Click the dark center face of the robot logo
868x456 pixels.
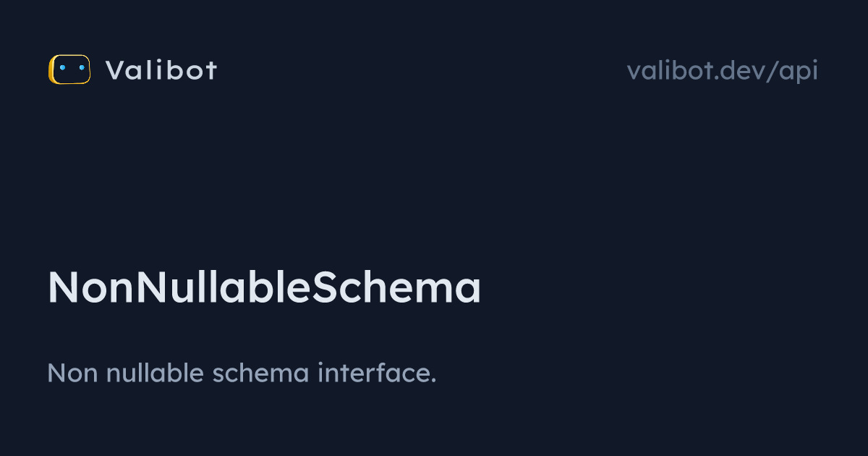tap(72, 69)
